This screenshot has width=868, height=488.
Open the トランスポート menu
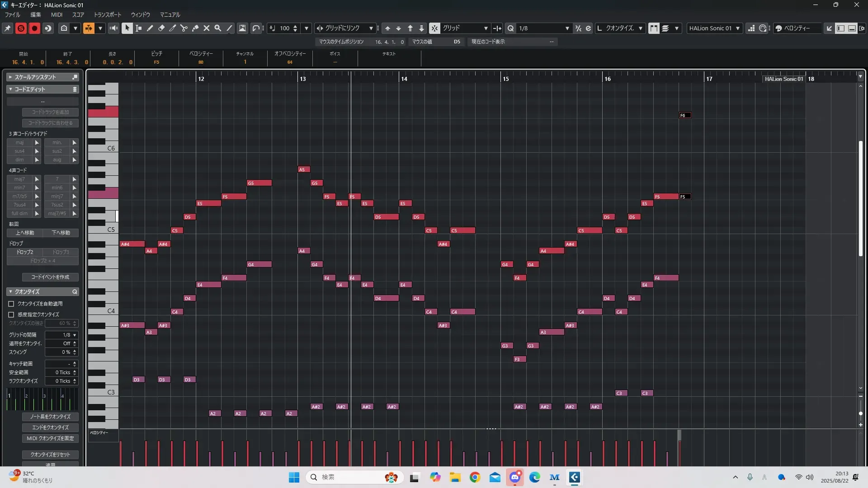pos(108,14)
